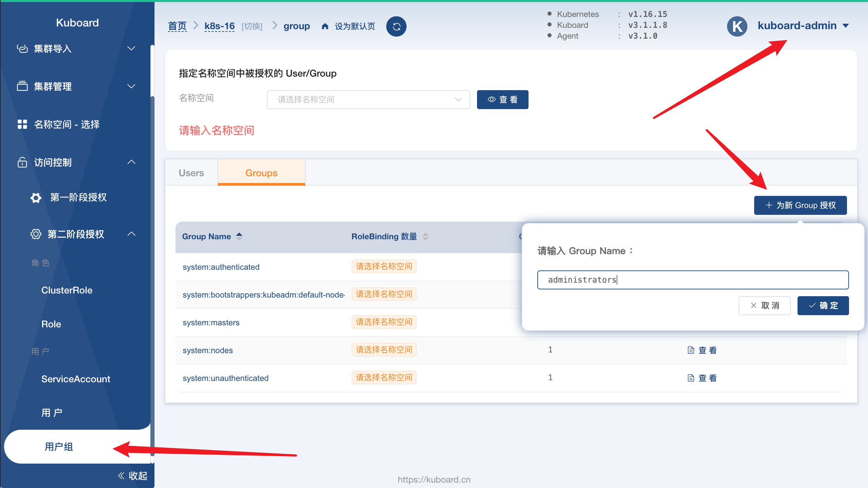
Task: Click the group breadcrumb item
Action: pyautogui.click(x=296, y=26)
